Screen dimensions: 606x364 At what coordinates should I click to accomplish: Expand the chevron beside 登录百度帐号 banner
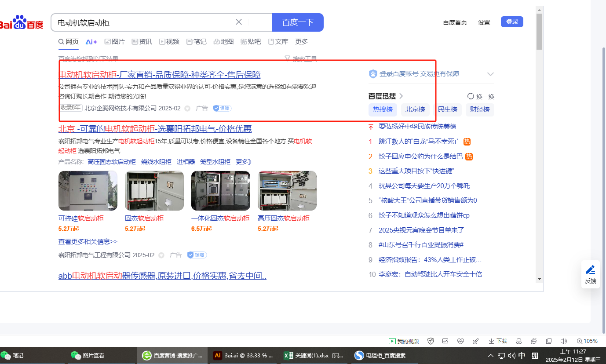490,74
